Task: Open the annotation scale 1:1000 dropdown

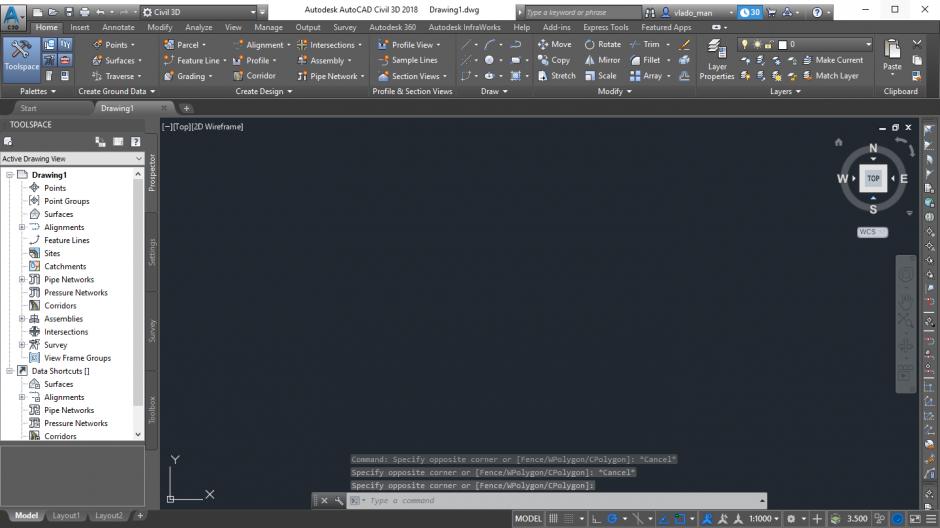Action: (x=764, y=518)
